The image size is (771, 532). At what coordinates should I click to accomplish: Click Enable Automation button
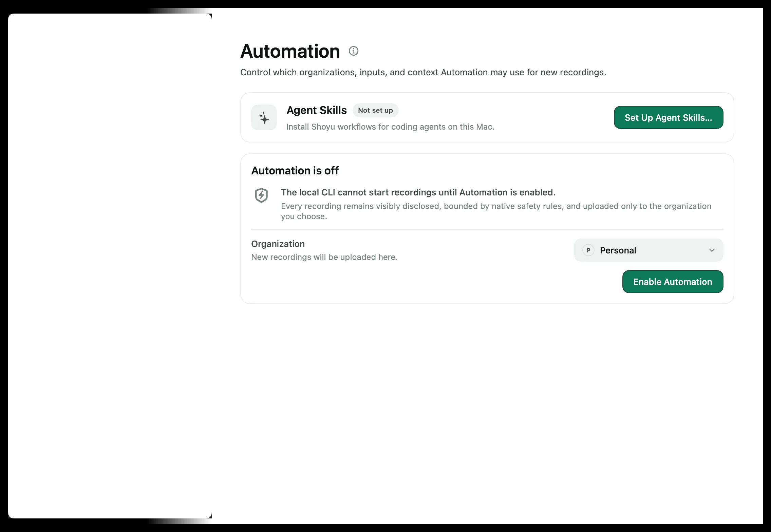click(673, 282)
